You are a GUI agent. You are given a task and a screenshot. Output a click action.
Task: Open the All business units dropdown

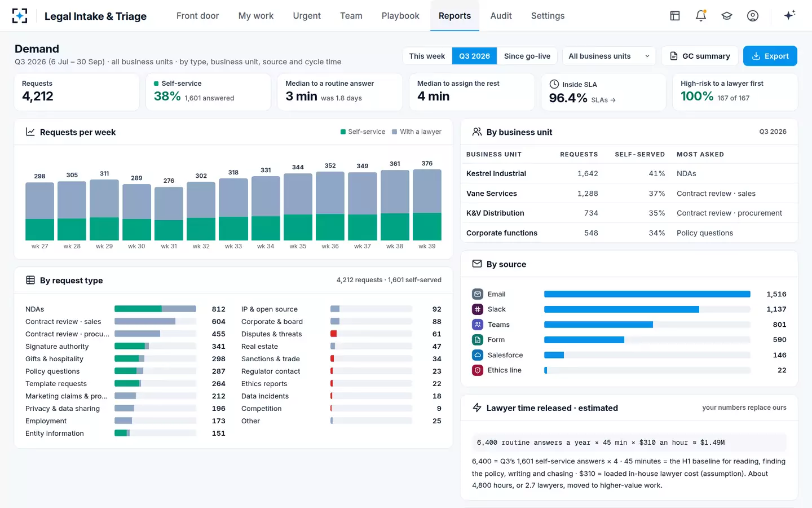point(609,56)
